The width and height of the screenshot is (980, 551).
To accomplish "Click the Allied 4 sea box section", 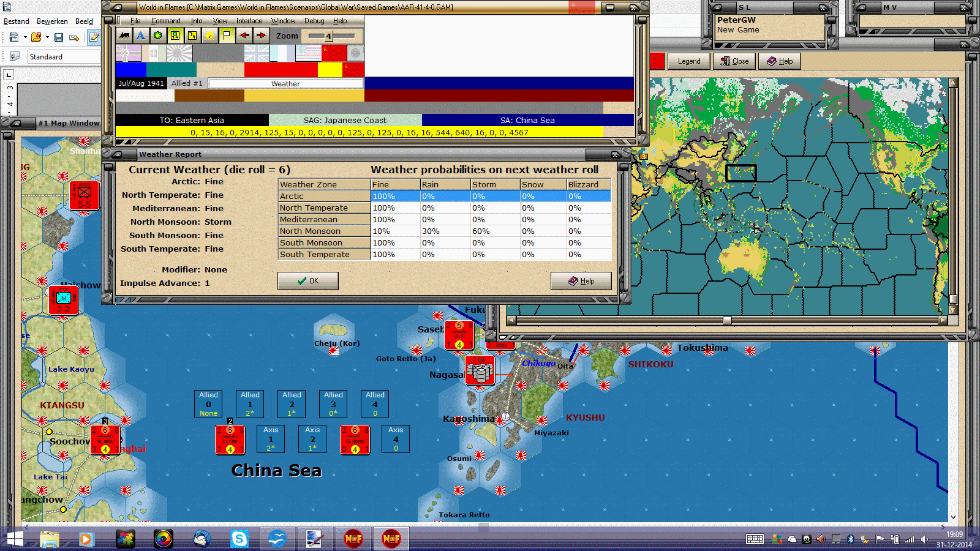I will [x=375, y=404].
